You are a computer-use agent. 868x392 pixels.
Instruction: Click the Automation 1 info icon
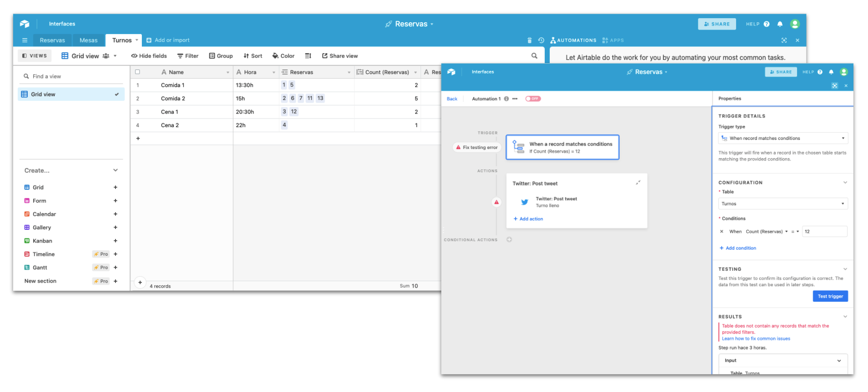click(507, 99)
